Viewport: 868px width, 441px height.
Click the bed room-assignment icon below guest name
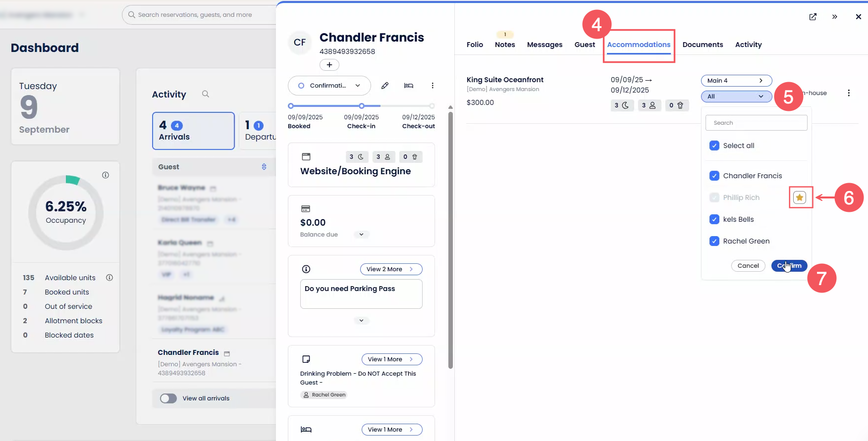409,86
